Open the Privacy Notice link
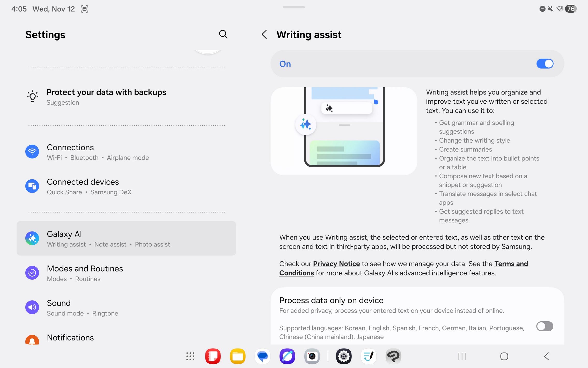 pyautogui.click(x=336, y=264)
